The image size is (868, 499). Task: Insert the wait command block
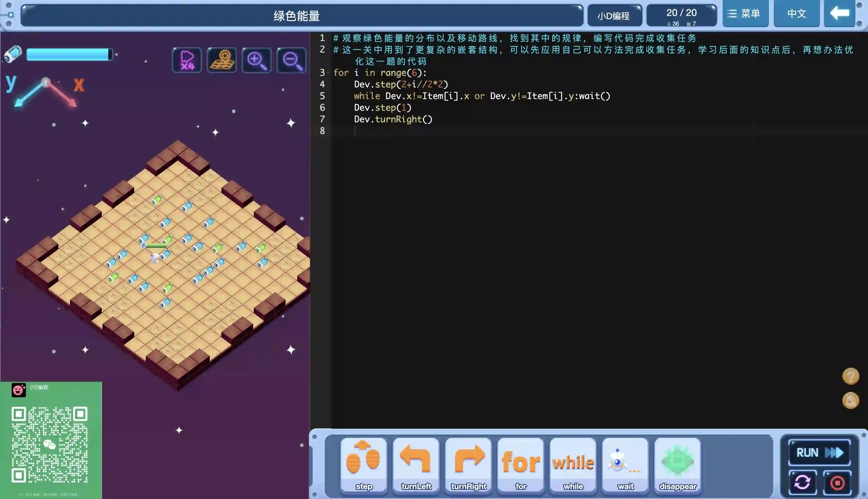coord(625,464)
